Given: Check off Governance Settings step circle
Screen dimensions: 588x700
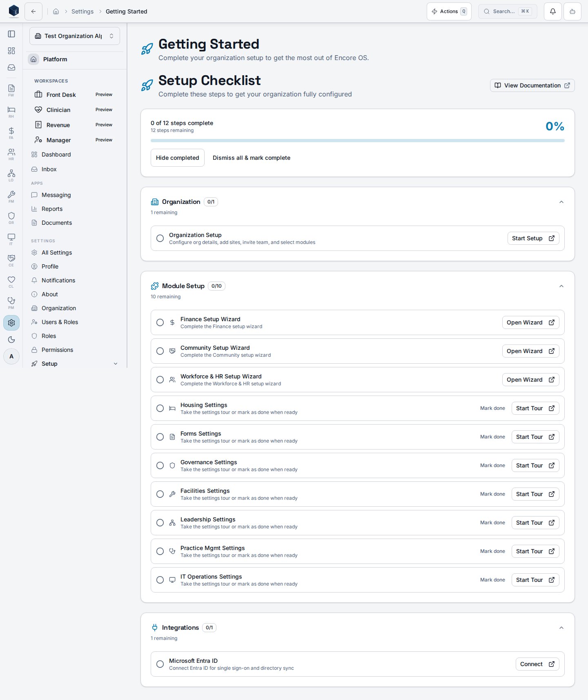Looking at the screenshot, I should pyautogui.click(x=160, y=465).
